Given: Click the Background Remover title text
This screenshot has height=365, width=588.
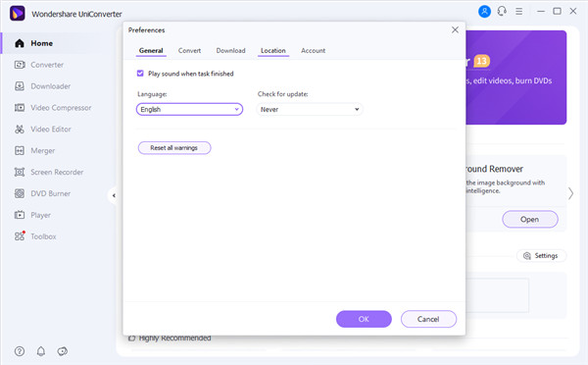Looking at the screenshot, I should click(x=494, y=169).
